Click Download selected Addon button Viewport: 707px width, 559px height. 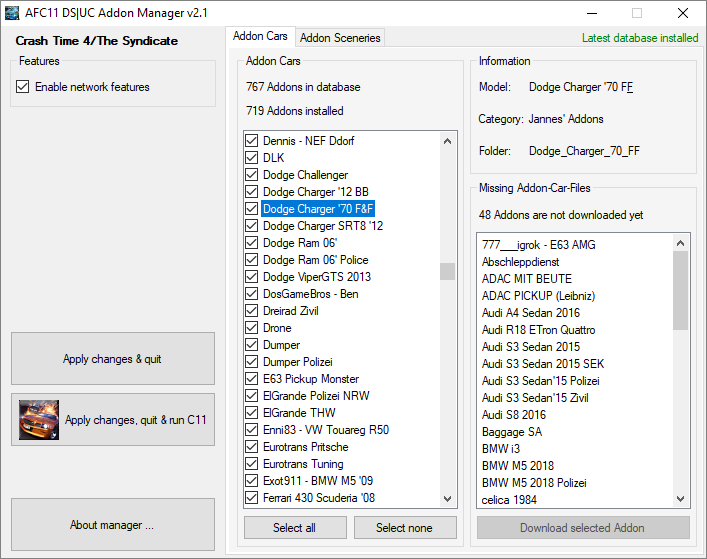click(583, 527)
